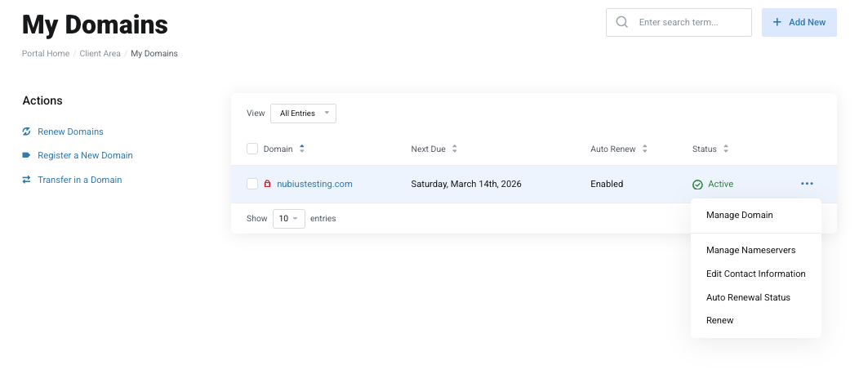Choose Edit Contact Information menu entry
Screen dimensions: 868x383
point(755,274)
